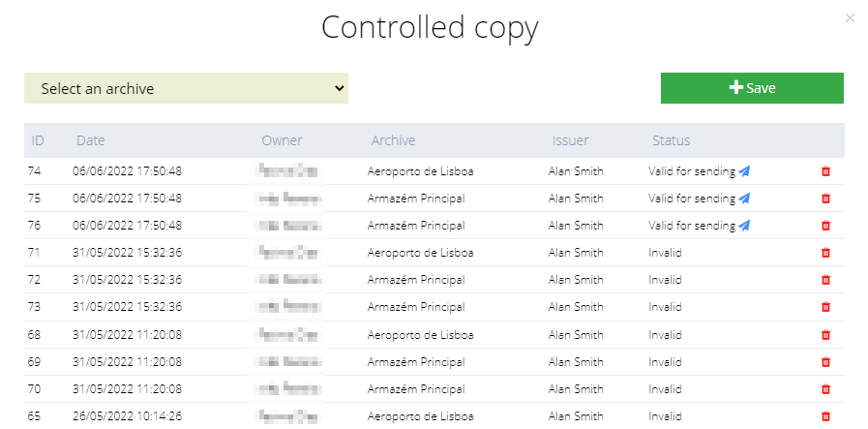The width and height of the screenshot is (868, 429).
Task: Click the Issuer column header
Action: 570,140
